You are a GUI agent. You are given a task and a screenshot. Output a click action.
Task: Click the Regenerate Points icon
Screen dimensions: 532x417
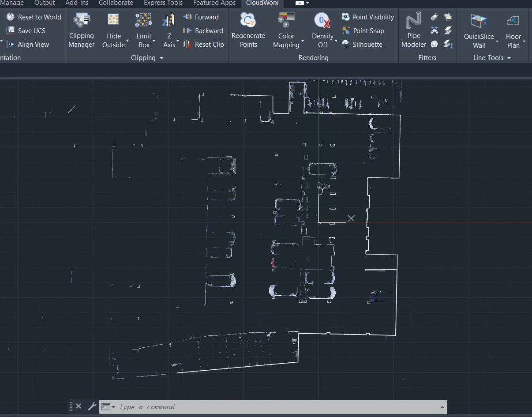click(x=248, y=20)
